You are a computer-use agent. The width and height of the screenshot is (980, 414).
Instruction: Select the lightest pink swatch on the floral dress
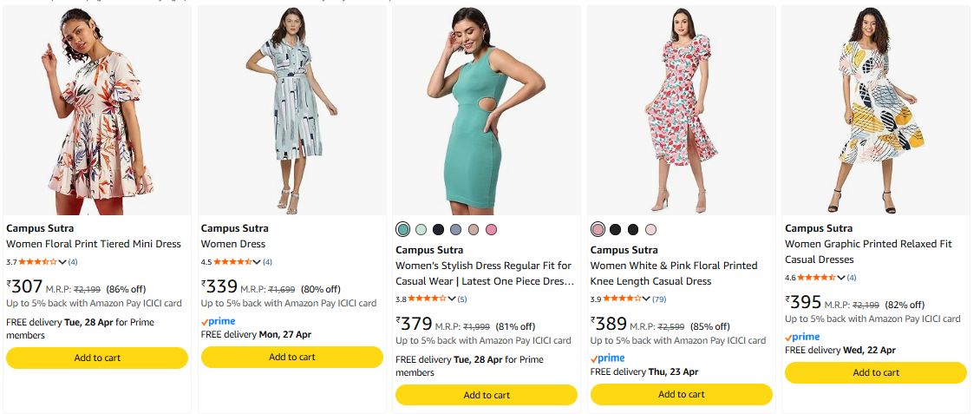click(650, 229)
